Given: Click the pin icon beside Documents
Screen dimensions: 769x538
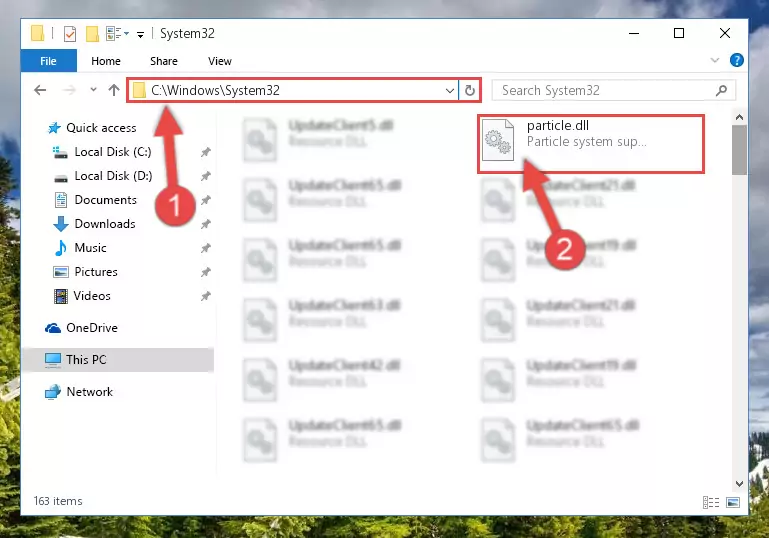Looking at the screenshot, I should point(205,200).
